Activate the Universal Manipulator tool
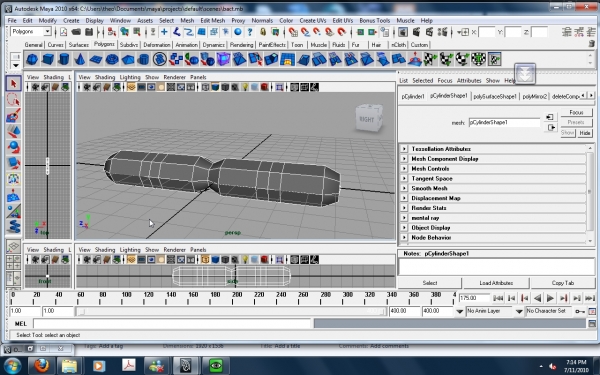600x375 pixels. click(13, 179)
